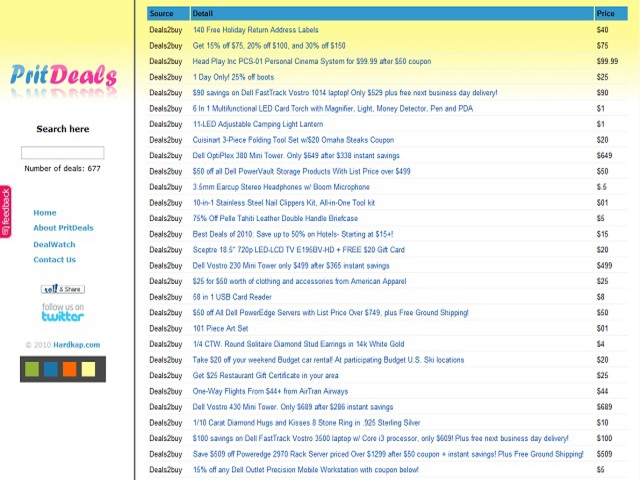The width and height of the screenshot is (640, 480).
Task: Open 140 Free Holiday Return Address Labels deal
Action: pos(256,30)
